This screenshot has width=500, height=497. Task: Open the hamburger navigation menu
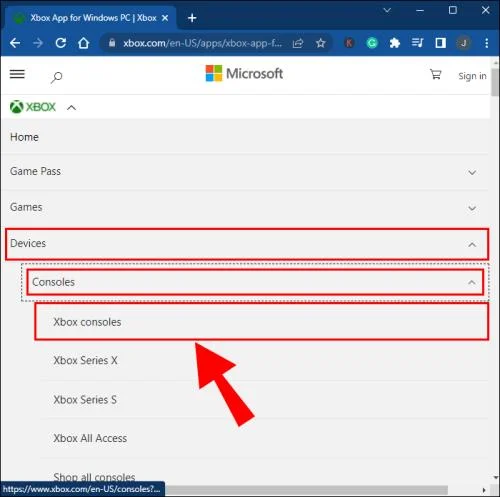17,74
